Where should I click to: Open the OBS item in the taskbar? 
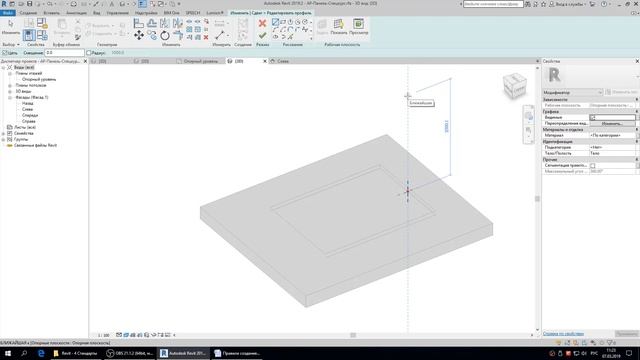(x=130, y=353)
